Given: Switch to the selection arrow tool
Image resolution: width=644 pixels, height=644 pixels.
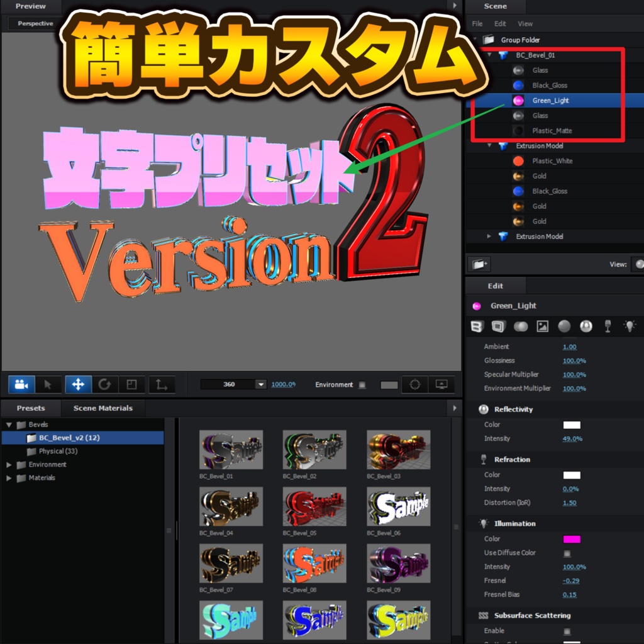Looking at the screenshot, I should [x=48, y=384].
